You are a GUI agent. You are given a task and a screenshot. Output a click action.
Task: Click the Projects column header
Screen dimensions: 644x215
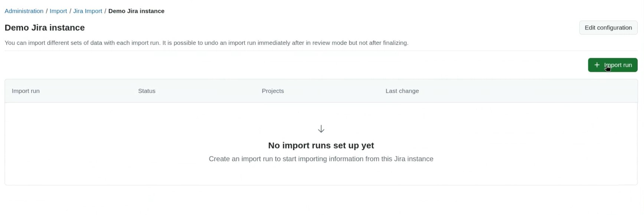273,91
